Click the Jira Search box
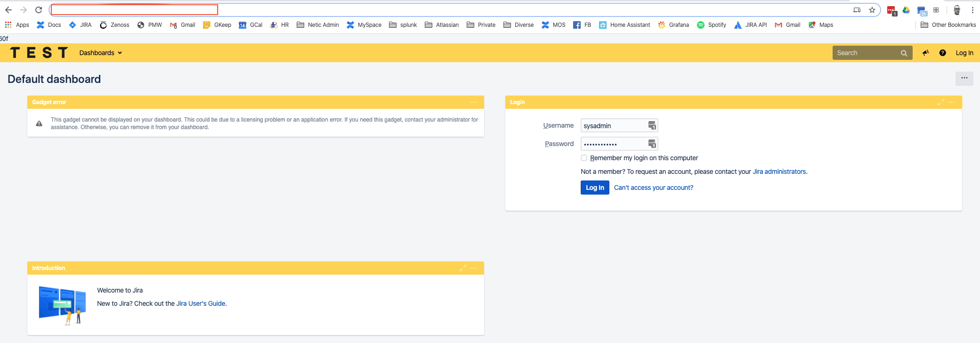This screenshot has height=343, width=980. (x=872, y=53)
